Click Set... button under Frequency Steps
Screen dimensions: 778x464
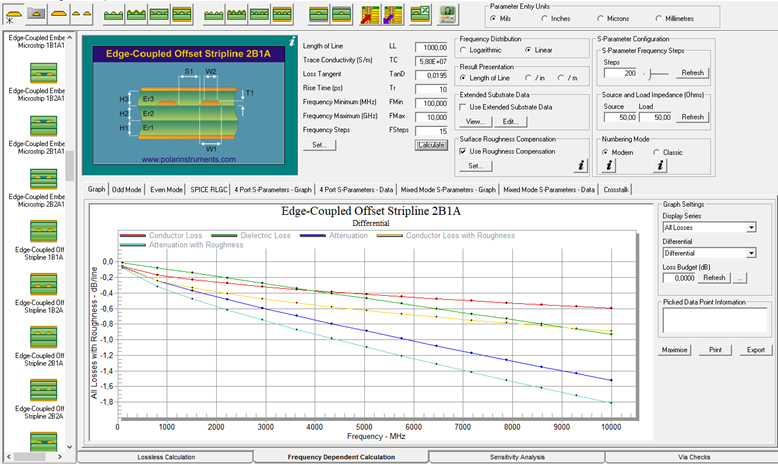320,145
